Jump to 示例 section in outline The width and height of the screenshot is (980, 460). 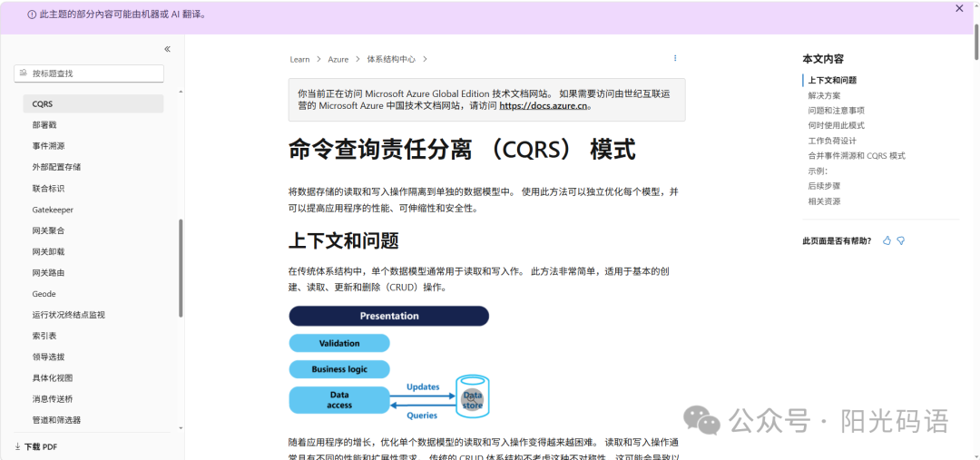tap(818, 171)
